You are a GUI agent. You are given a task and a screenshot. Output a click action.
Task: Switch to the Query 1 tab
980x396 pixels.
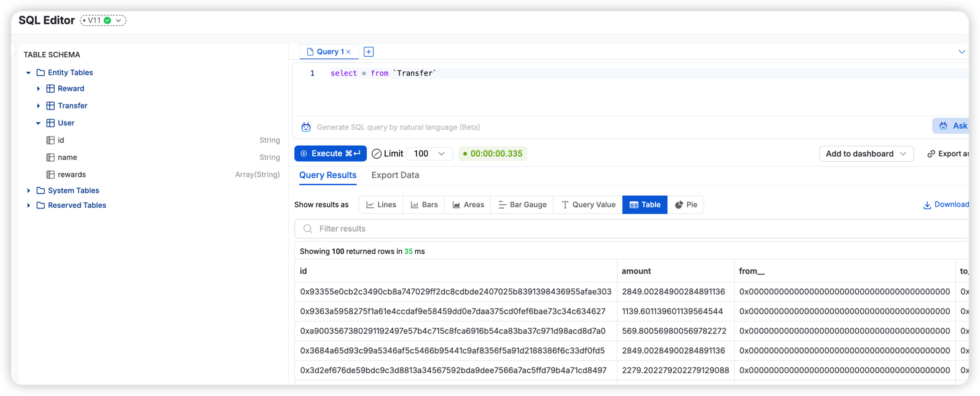point(329,52)
